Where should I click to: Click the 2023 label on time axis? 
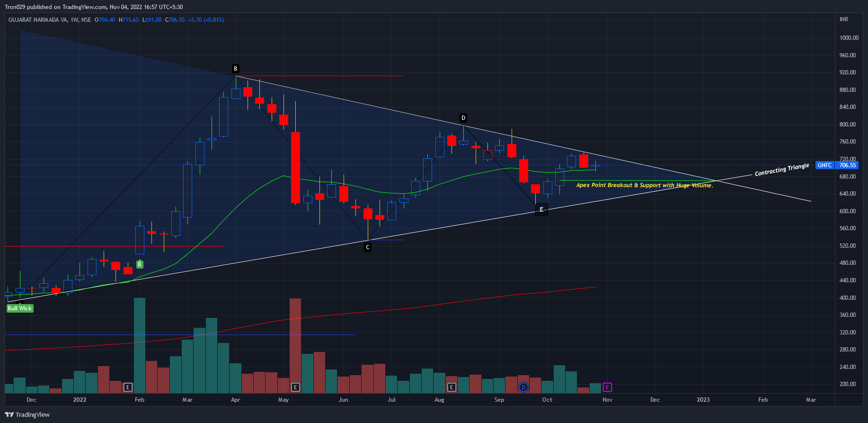click(x=703, y=400)
